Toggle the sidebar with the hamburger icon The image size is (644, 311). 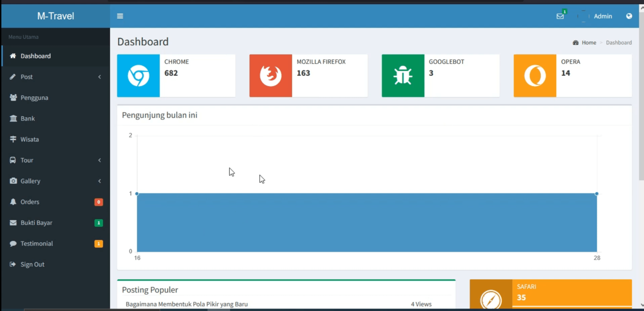pos(120,16)
